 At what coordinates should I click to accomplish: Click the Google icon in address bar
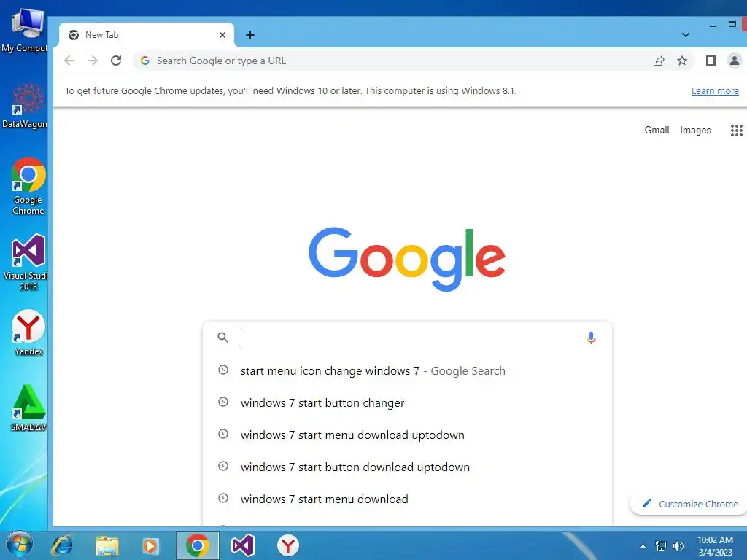(145, 61)
